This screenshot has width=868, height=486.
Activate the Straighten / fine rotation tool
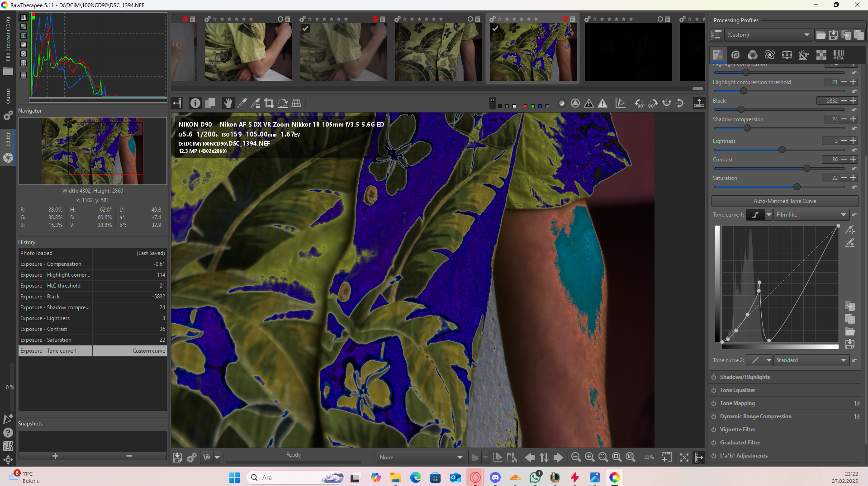283,104
